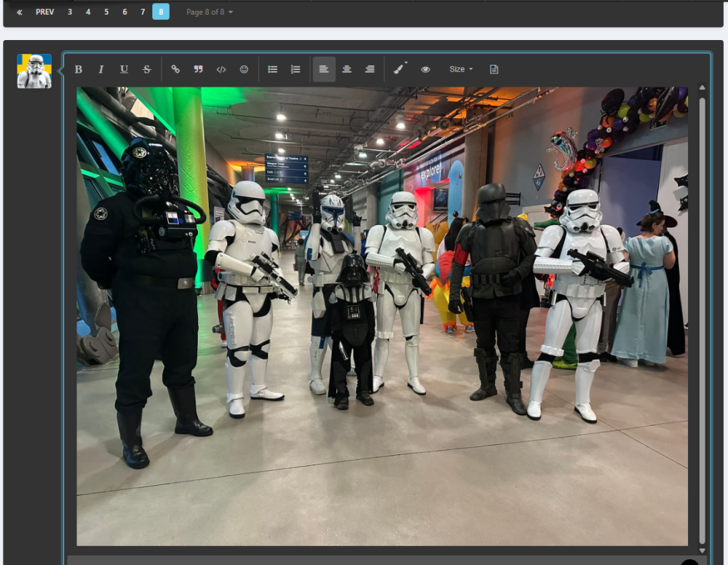Select current page 8
Image resolution: width=728 pixels, height=565 pixels.
[x=161, y=12]
